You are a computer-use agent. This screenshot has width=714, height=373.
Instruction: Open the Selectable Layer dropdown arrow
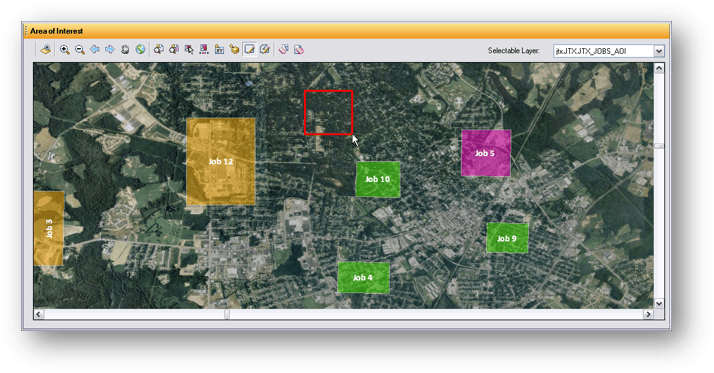[658, 51]
